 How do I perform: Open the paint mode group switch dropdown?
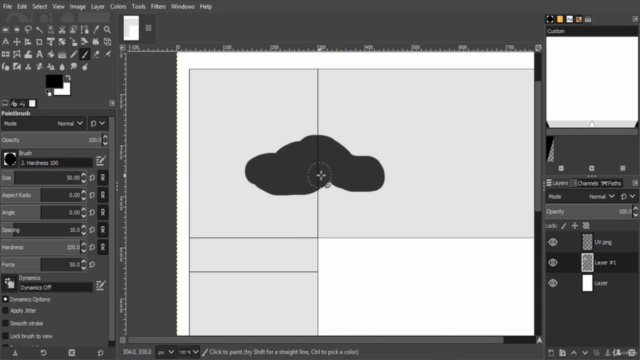coord(98,123)
